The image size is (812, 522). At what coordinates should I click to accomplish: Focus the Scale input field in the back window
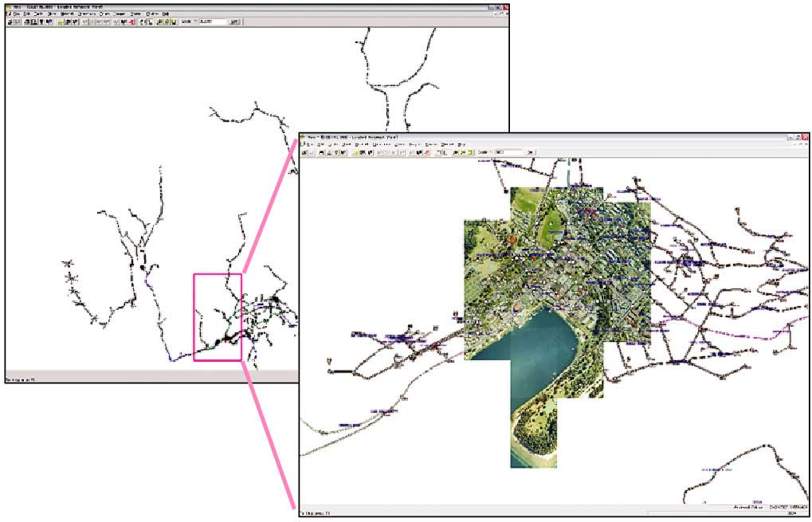tap(213, 22)
